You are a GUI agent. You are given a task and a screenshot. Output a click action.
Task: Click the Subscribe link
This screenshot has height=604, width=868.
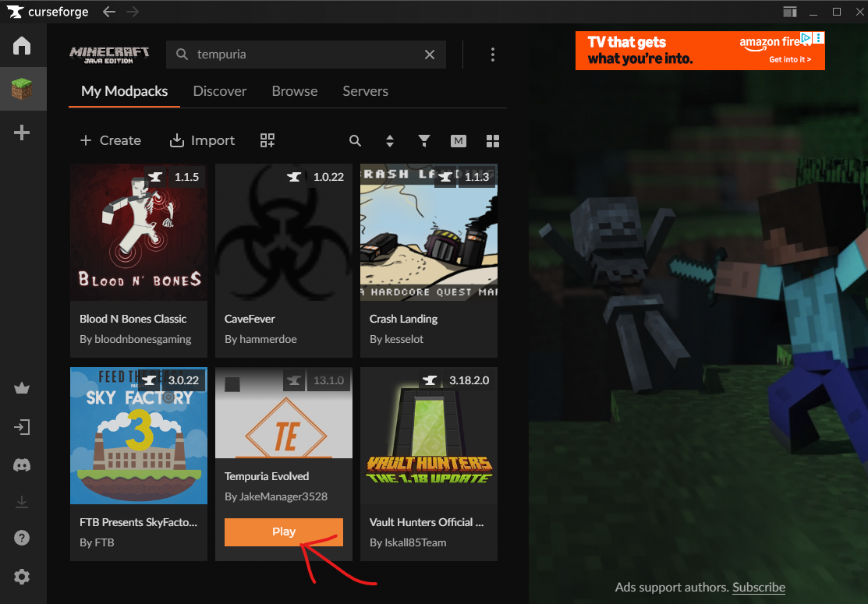point(758,588)
